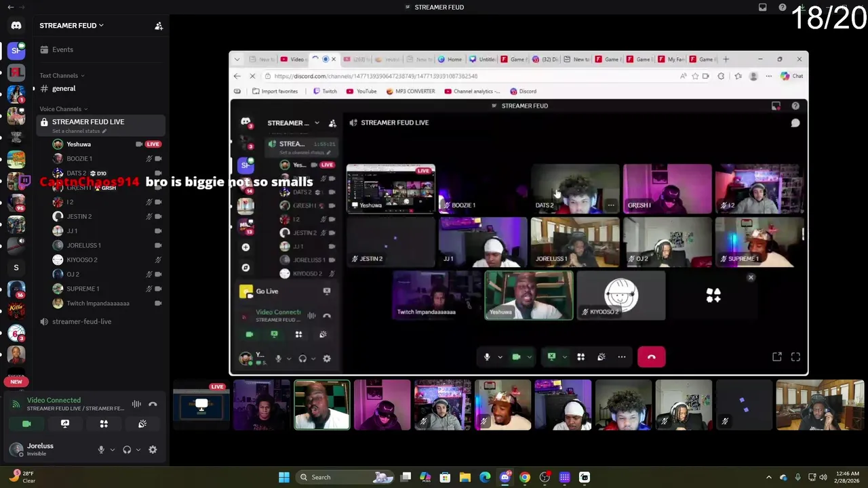Expand the STREAMER FEUD server menu
Screen dimensions: 868x488
(x=71, y=26)
